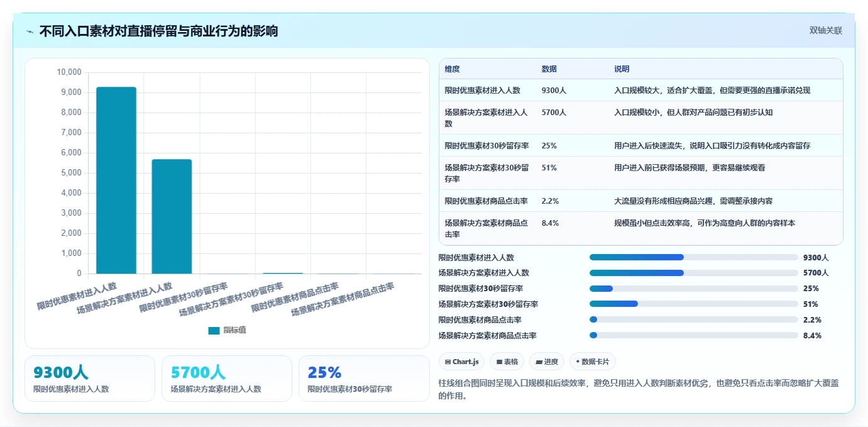This screenshot has width=868, height=427.
Task: Toggle the 指标值 legend swatch
Action: [214, 330]
